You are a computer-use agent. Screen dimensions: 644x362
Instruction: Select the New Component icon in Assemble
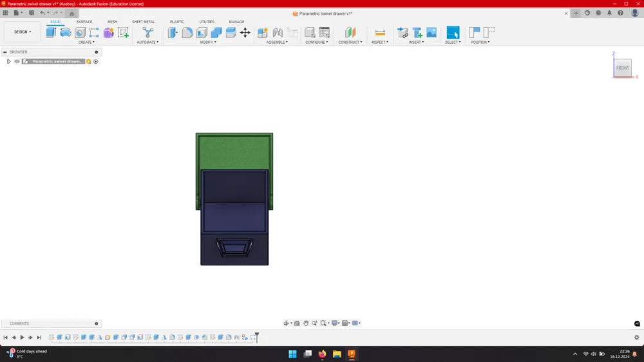(x=263, y=32)
